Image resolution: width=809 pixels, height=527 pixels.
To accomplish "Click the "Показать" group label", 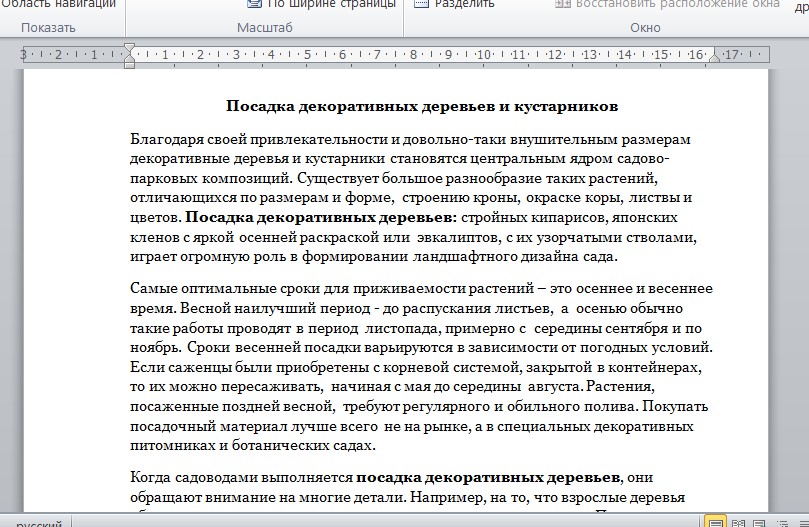I will [48, 27].
